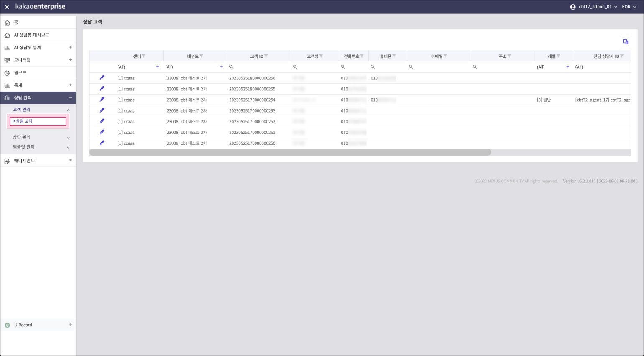Click the edit pencil for customer ID 20230525170000000250

tap(102, 143)
